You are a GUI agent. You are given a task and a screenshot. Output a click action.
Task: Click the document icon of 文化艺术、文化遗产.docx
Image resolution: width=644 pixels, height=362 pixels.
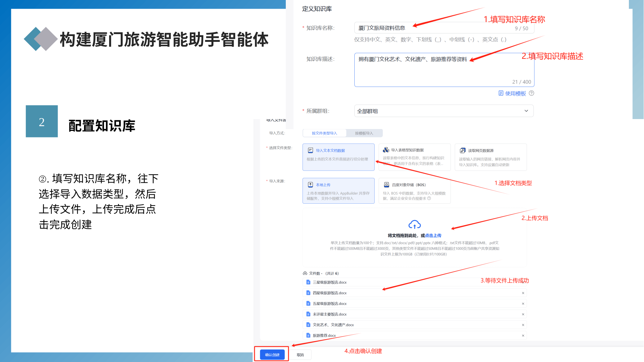pos(308,325)
